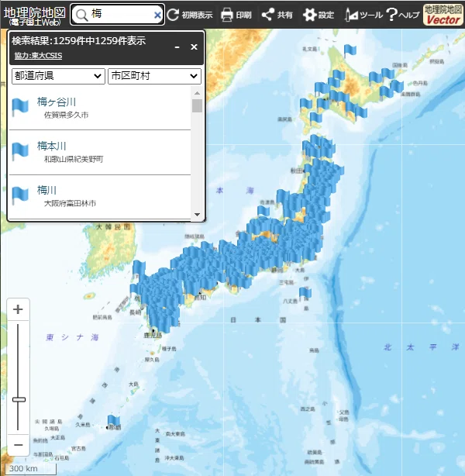This screenshot has width=465, height=476.
Task: Click the northernmost Hokkaido flag marker
Action: 350,50
